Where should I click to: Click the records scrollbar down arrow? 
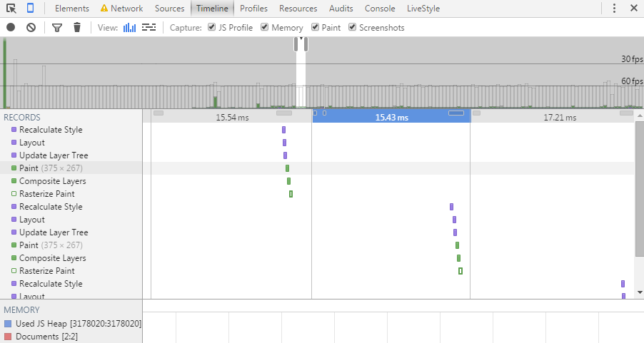639,292
